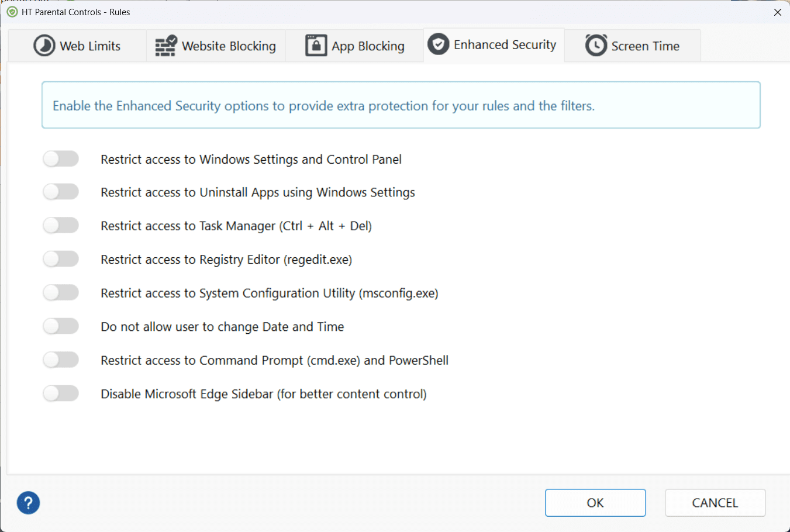Click the Web Limits clock icon
790x532 pixels.
[44, 46]
